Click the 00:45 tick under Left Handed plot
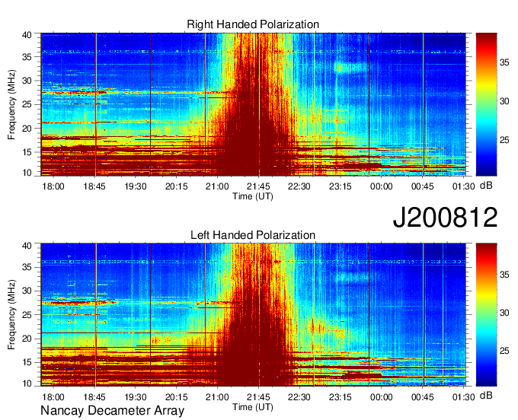Viewport: 518px width, 420px height. click(x=423, y=397)
